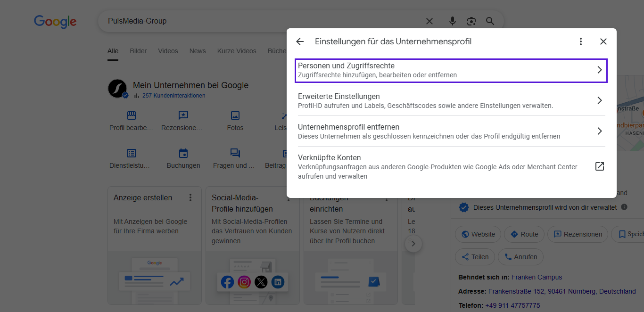Click the 257 Kundeninteraktionen link
644x312 pixels.
coord(173,96)
